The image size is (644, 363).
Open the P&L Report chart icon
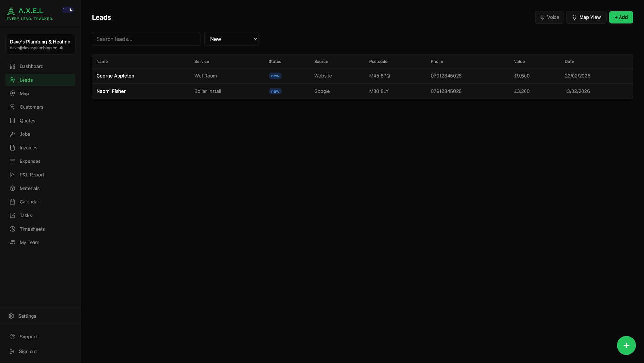13,175
